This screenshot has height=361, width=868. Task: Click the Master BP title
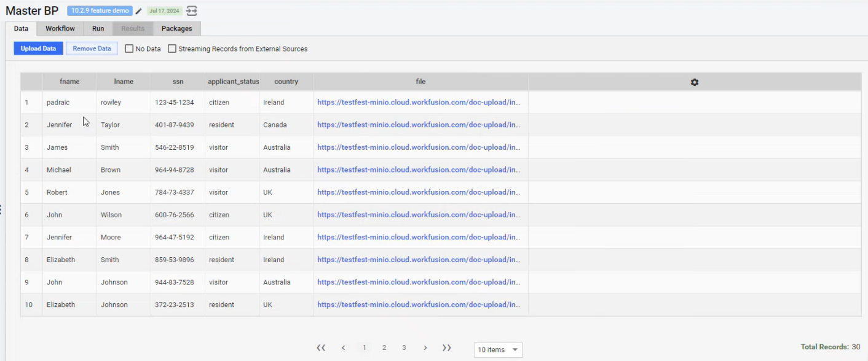tap(32, 11)
